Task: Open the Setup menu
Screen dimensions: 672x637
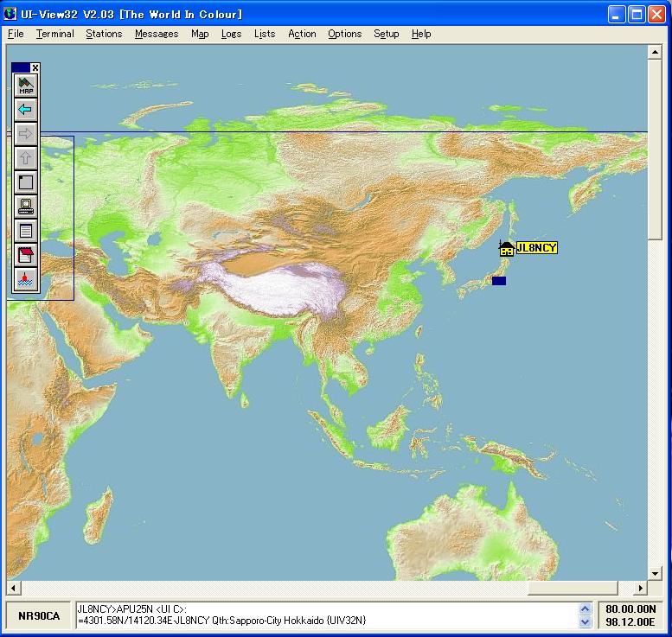Action: coord(387,34)
